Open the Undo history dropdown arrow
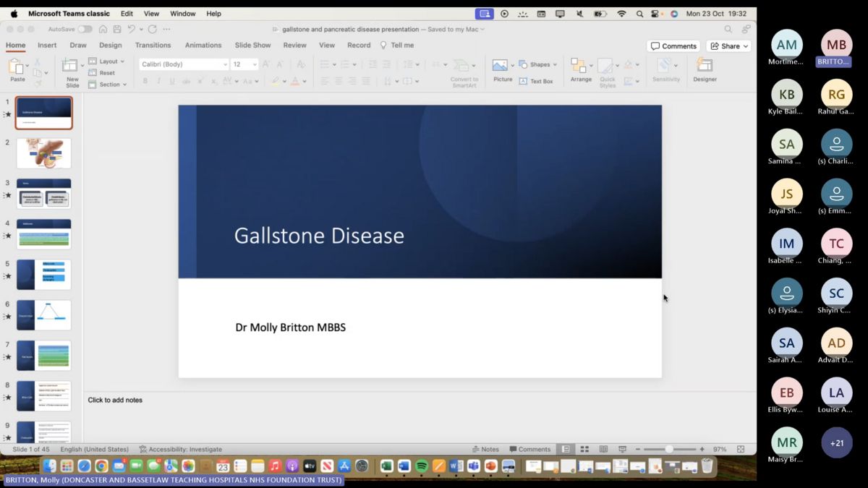 (140, 29)
